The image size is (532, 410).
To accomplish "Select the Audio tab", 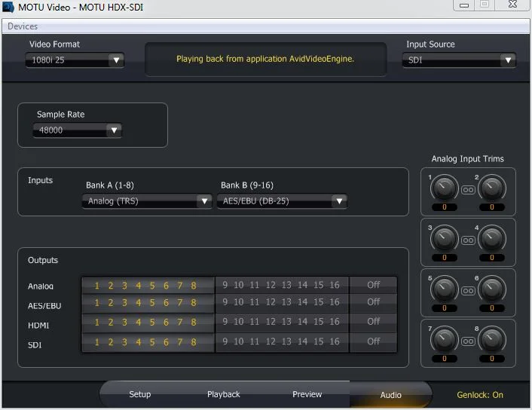I will click(390, 395).
